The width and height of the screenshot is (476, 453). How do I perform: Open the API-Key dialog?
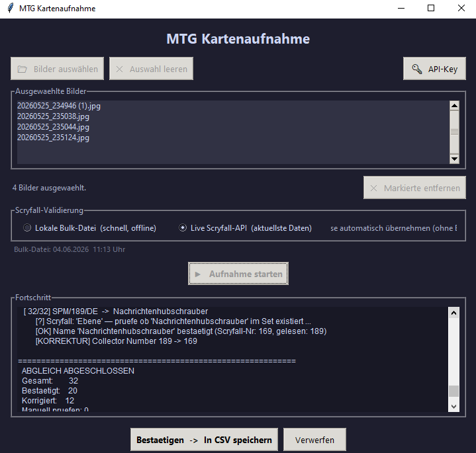(434, 69)
